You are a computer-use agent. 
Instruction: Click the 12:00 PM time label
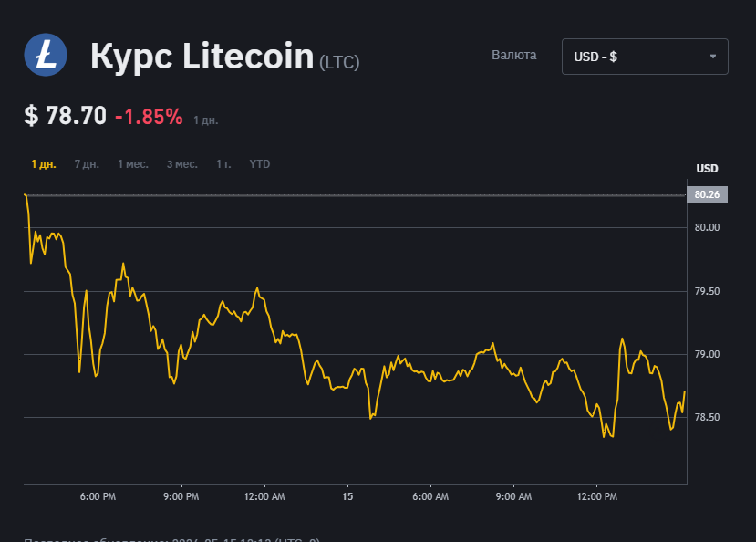pos(597,496)
